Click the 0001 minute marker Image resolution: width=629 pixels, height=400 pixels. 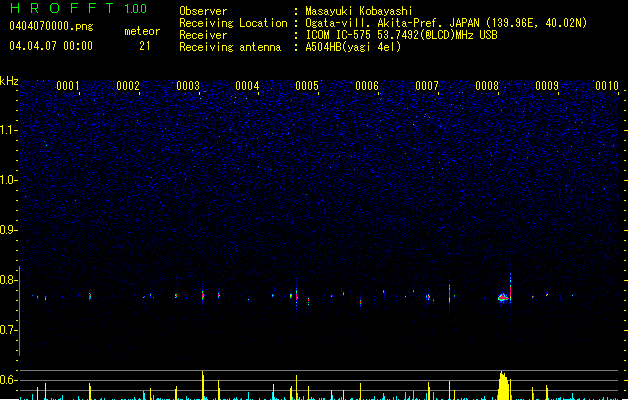point(68,86)
